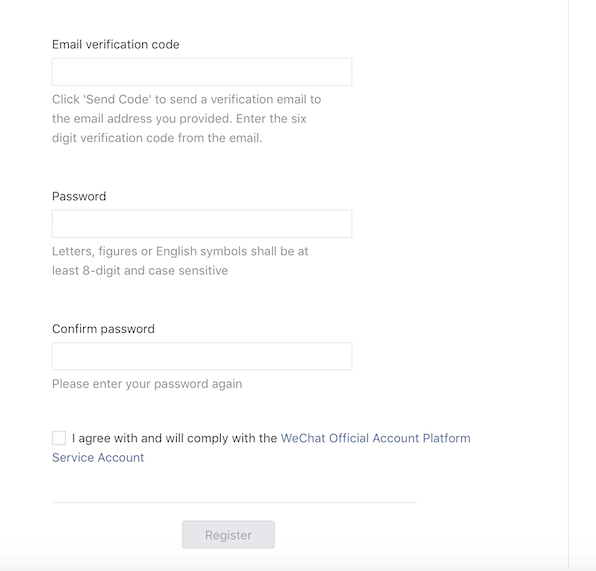Click the 'Click 'Send Code' to send' hint text

187,119
